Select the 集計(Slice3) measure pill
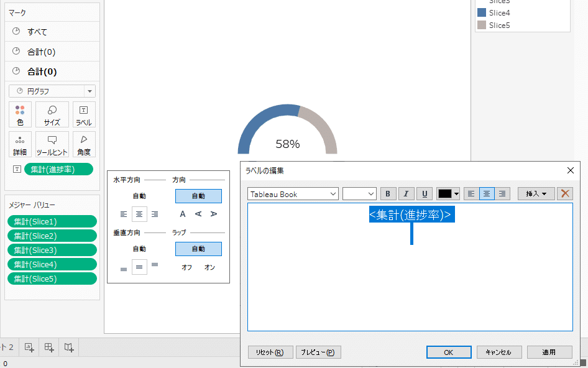Image resolution: width=588 pixels, height=368 pixels. point(52,250)
